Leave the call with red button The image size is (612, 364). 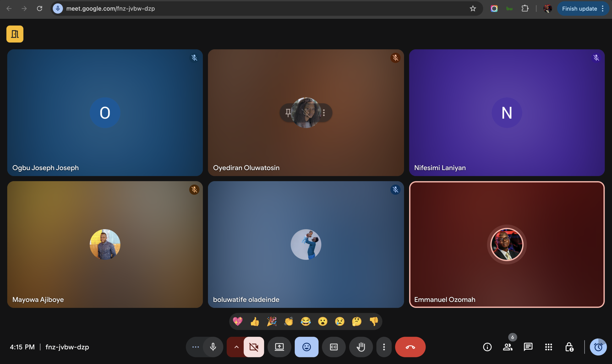point(410,347)
